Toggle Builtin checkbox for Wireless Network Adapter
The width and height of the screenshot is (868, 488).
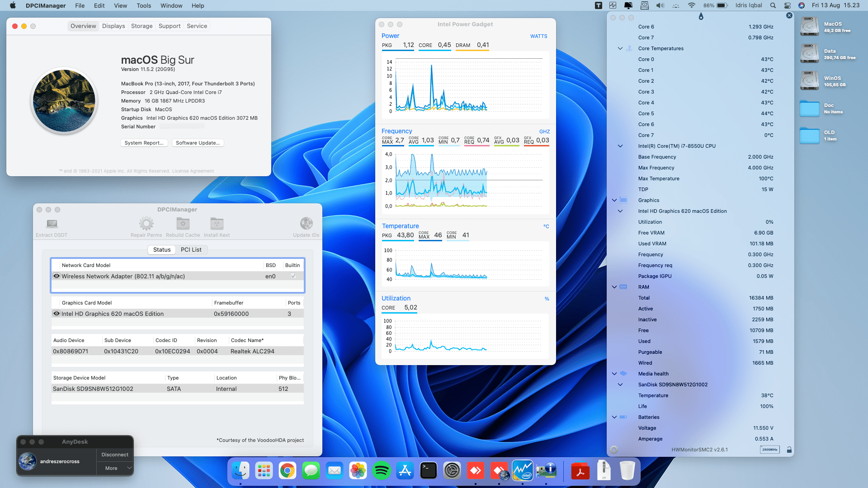tap(293, 276)
